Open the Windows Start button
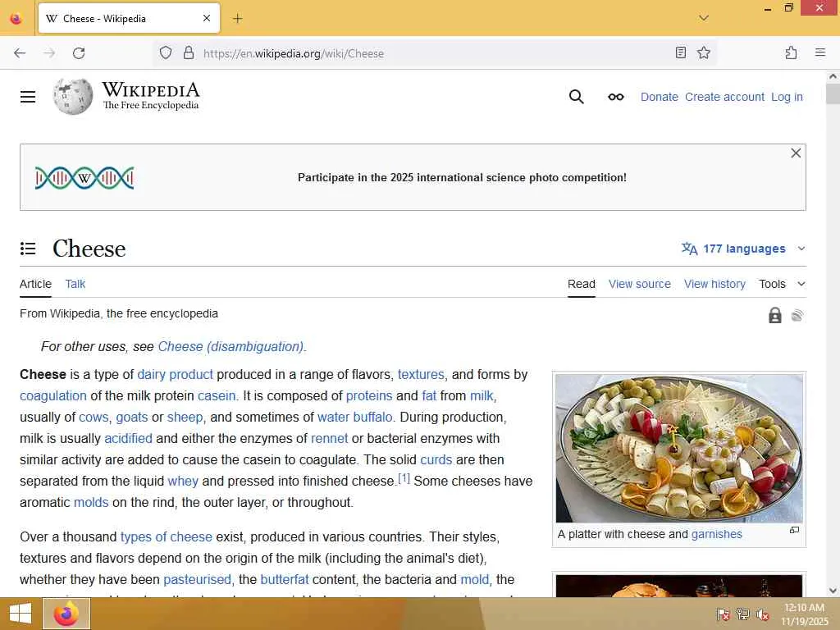This screenshot has width=840, height=630. tap(21, 614)
